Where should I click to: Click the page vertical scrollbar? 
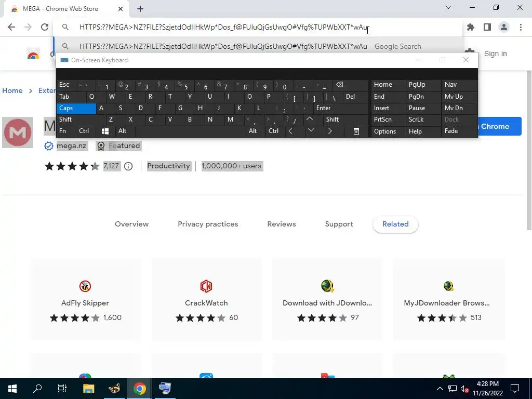(x=529, y=149)
